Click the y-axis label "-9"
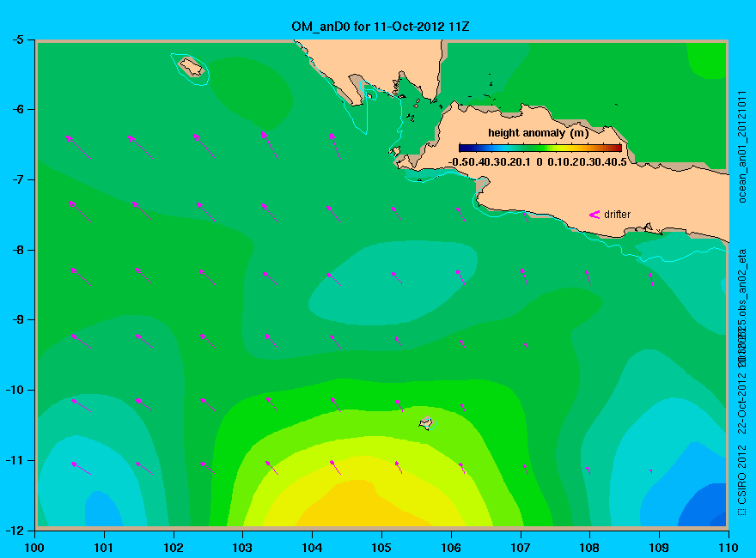Viewport: 756px width, 558px height. pos(18,319)
